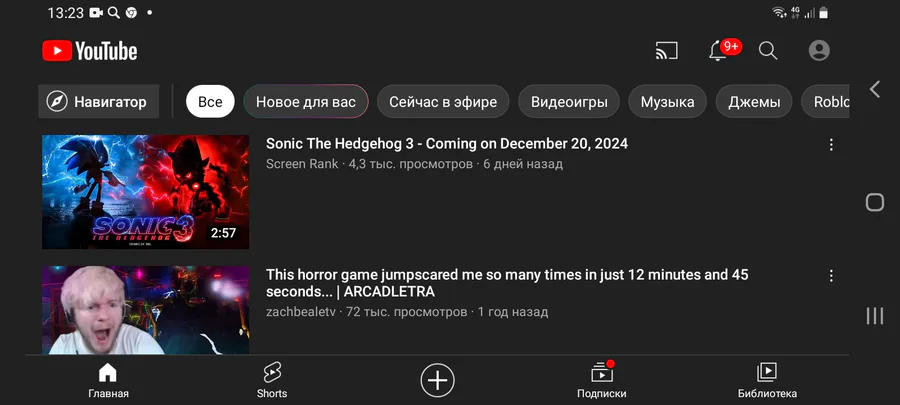Viewport: 900px width, 405px height.
Task: Open the account profile avatar
Action: pyautogui.click(x=819, y=50)
